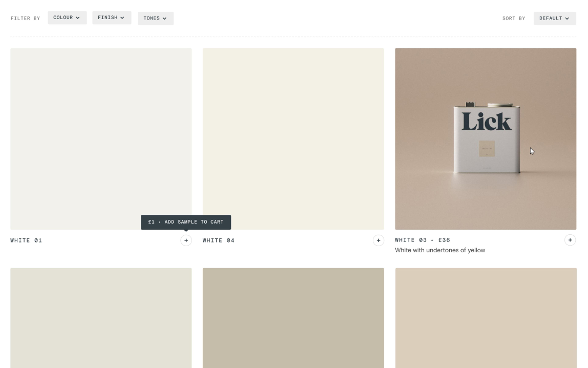Expand the Finish filter dropdown
The width and height of the screenshot is (588, 368).
(x=112, y=18)
